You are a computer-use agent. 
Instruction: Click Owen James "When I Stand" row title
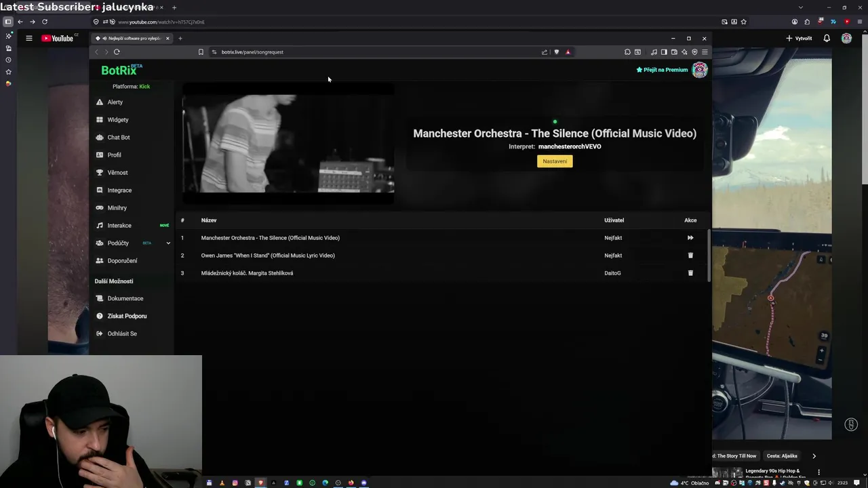tap(268, 256)
